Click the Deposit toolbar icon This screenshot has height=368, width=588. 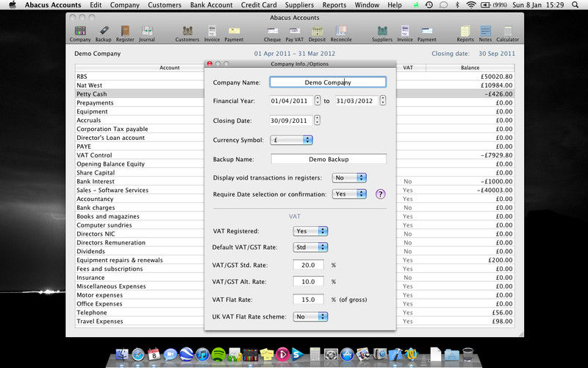click(317, 33)
